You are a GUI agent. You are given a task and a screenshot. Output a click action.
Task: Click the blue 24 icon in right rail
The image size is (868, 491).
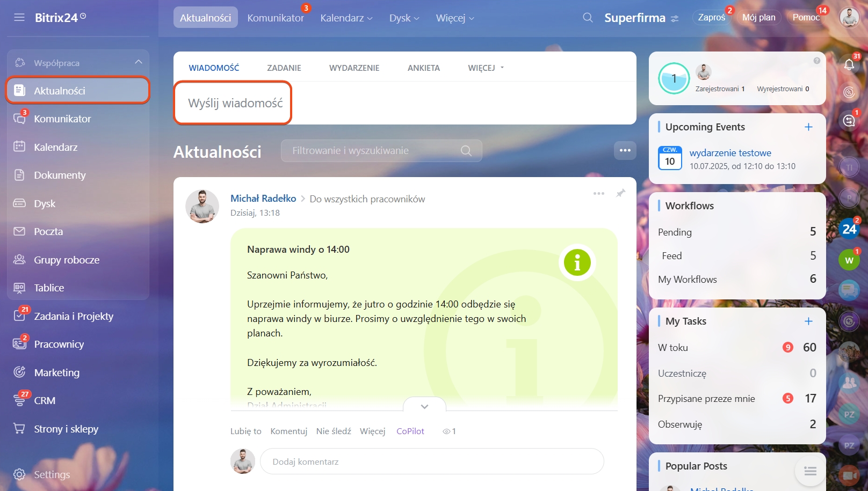point(849,229)
